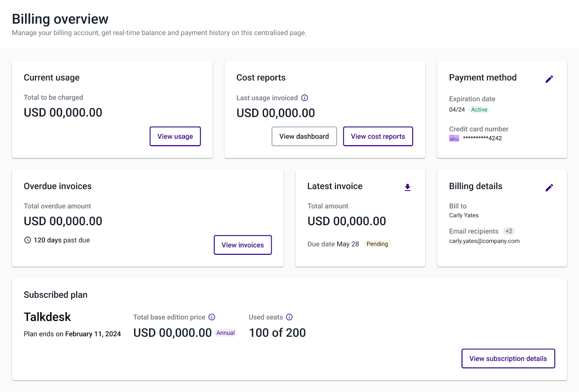Open View dashboard in Cost reports
This screenshot has width=579, height=392.
point(304,136)
